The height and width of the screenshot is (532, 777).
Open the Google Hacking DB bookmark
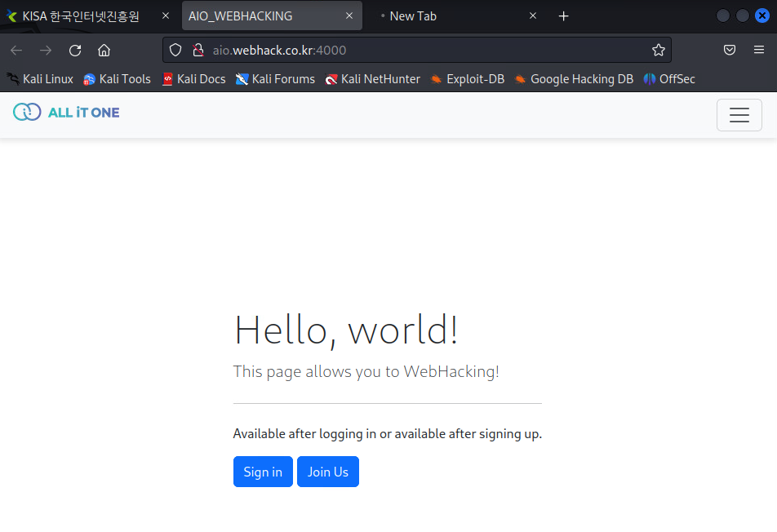tap(573, 79)
